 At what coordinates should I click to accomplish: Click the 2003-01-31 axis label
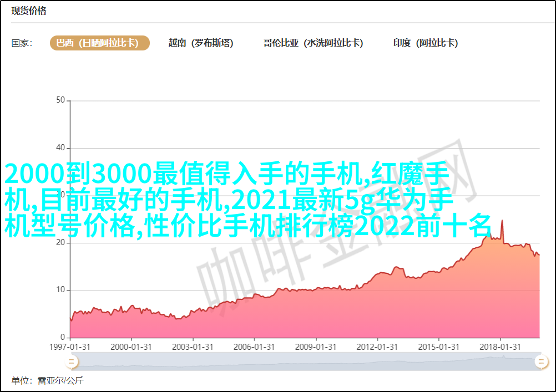click(193, 347)
